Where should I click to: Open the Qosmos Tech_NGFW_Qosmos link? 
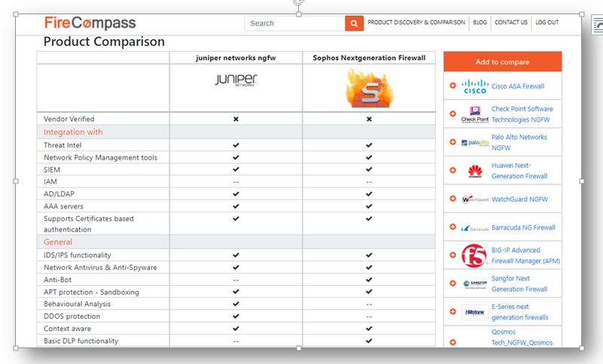coord(522,337)
